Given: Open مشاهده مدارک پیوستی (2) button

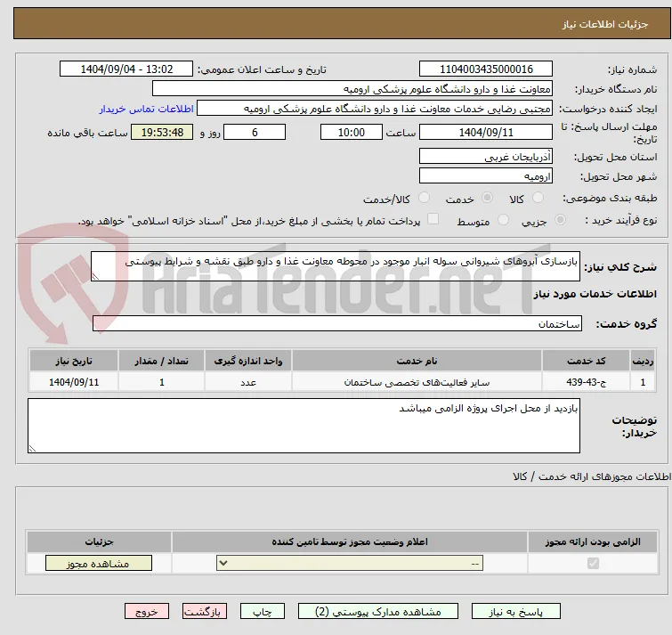Looking at the screenshot, I should pyautogui.click(x=378, y=612).
